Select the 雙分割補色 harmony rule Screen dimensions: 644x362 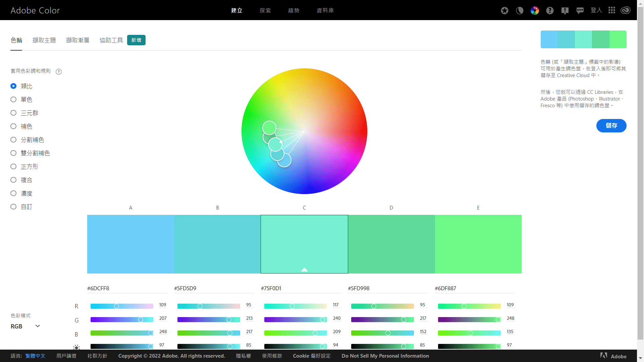30,153
